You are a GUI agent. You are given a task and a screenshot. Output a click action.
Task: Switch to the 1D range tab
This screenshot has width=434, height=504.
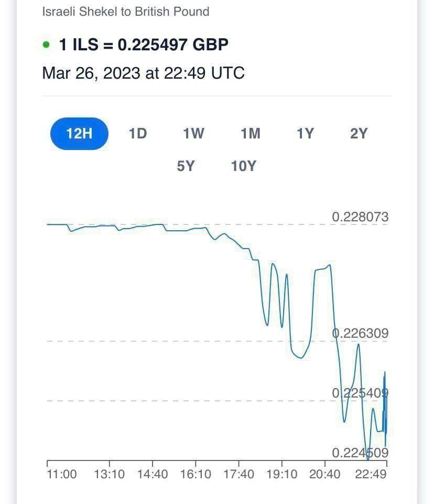pyautogui.click(x=138, y=134)
